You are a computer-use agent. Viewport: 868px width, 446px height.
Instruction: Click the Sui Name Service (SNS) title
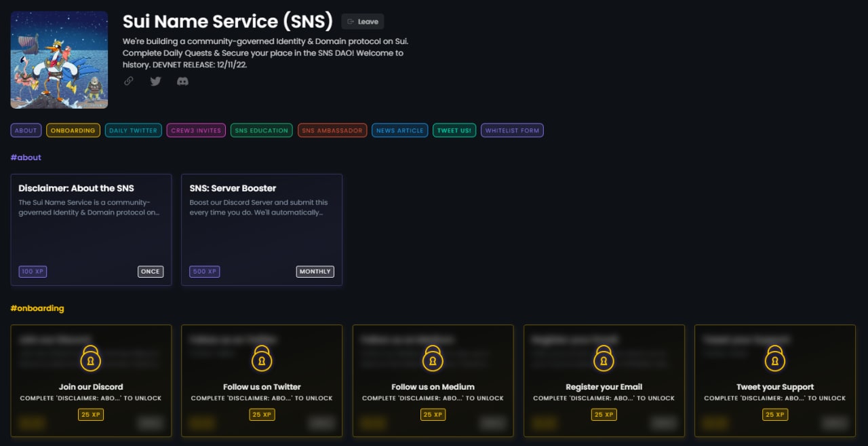(x=228, y=22)
